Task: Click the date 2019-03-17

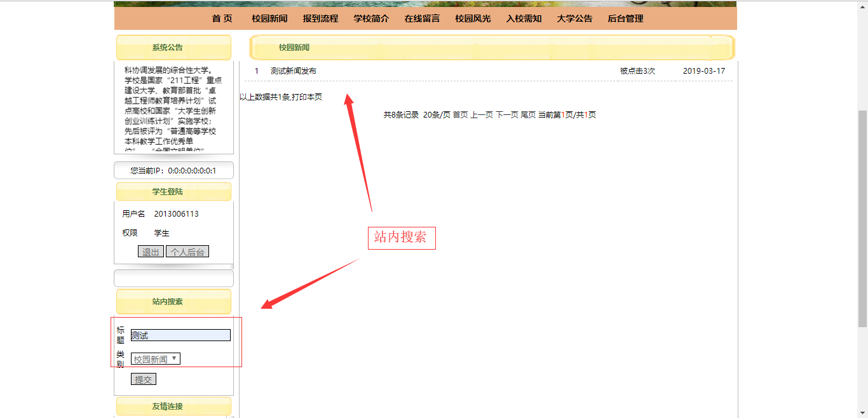Action: (x=704, y=71)
